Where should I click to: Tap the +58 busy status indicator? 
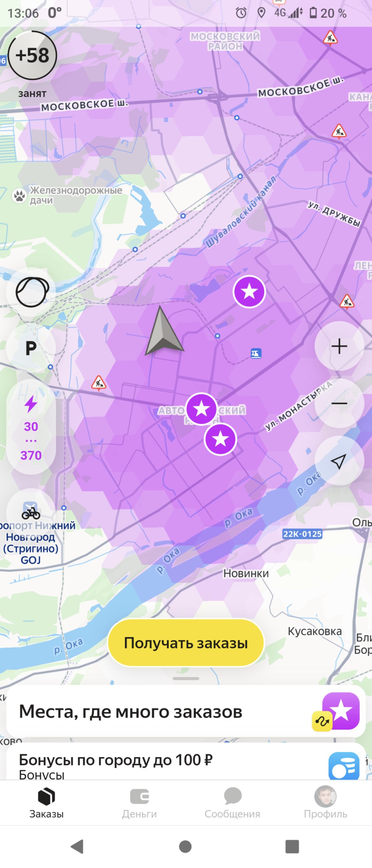point(32,55)
